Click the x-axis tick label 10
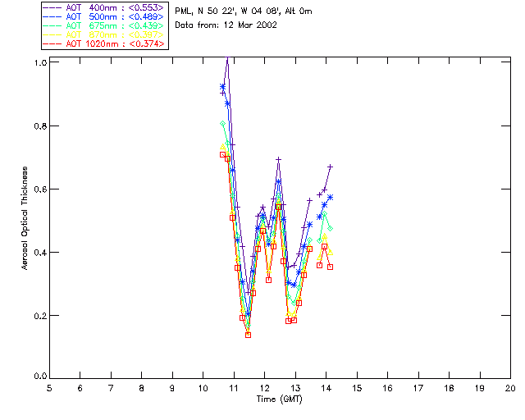The image size is (525, 420). pos(203,388)
